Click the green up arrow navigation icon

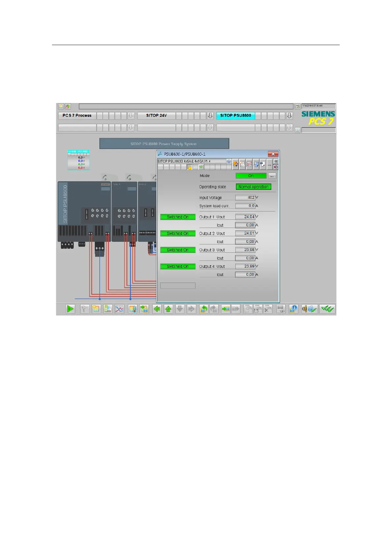point(168,309)
